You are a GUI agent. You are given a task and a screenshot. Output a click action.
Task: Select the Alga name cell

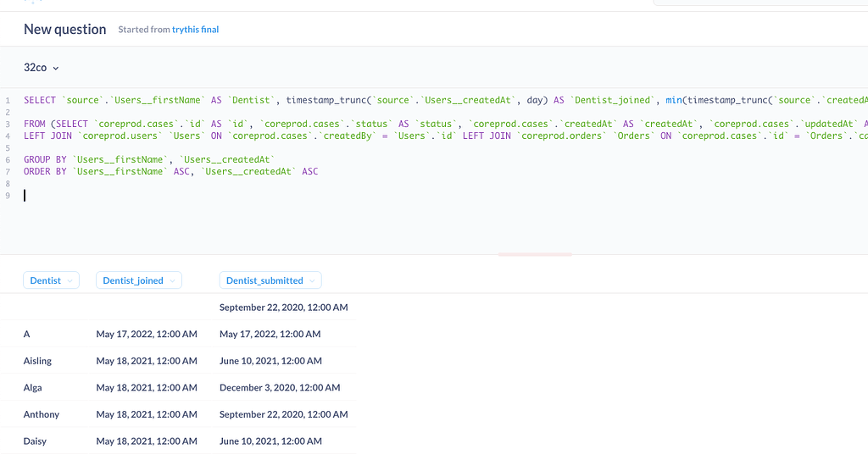(33, 387)
